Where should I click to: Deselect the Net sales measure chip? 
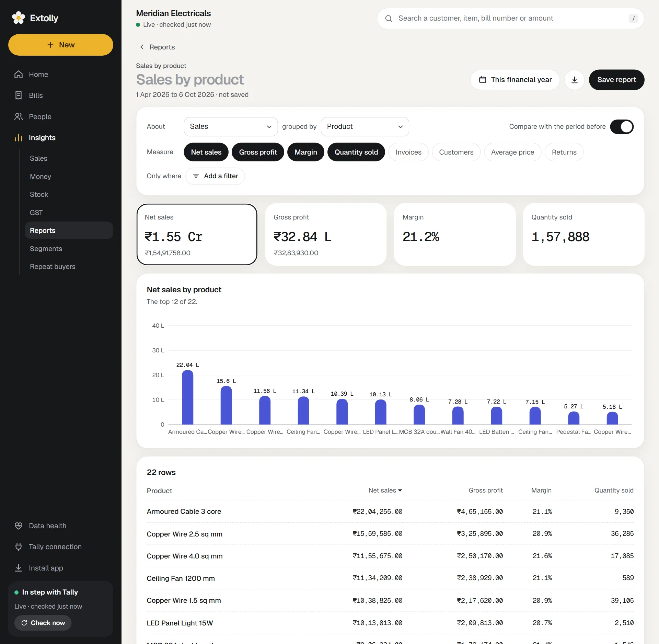206,152
